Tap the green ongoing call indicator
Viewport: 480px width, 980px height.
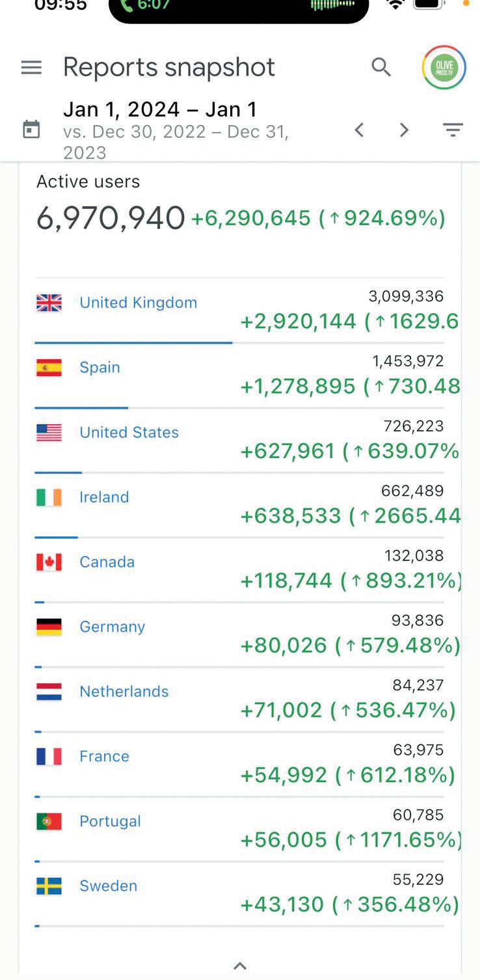point(145,5)
